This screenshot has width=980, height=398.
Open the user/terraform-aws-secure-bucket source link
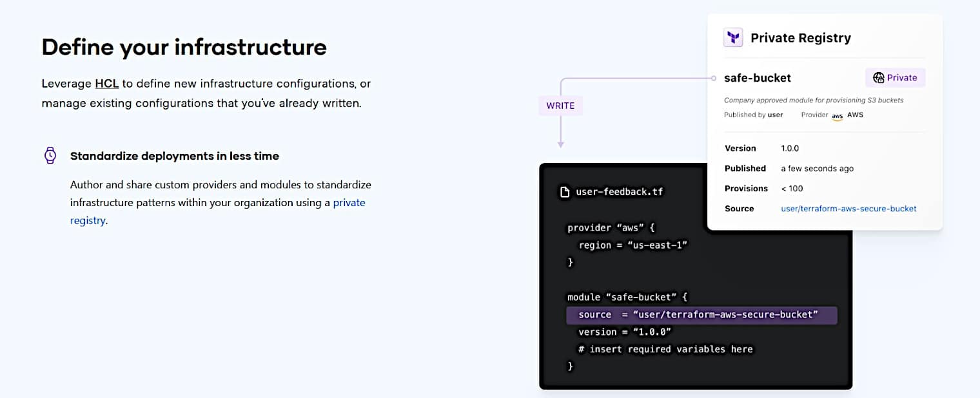848,209
